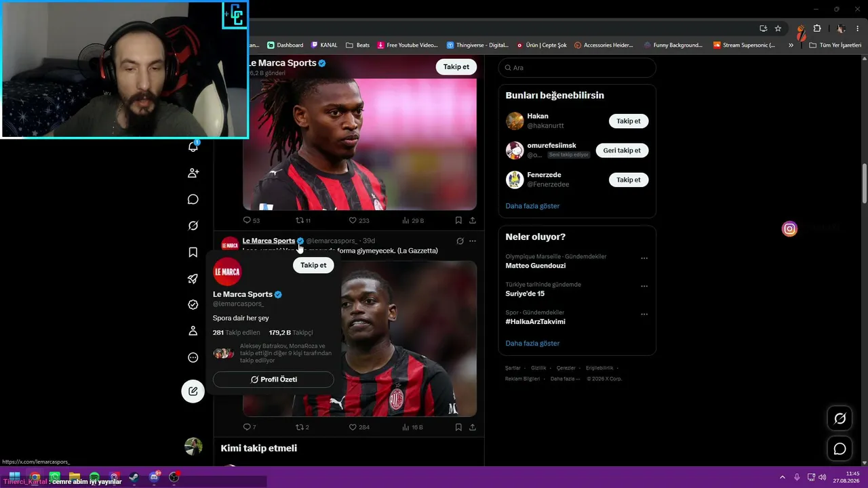Show hidden system tray icons
This screenshot has width=868, height=488.
782,477
